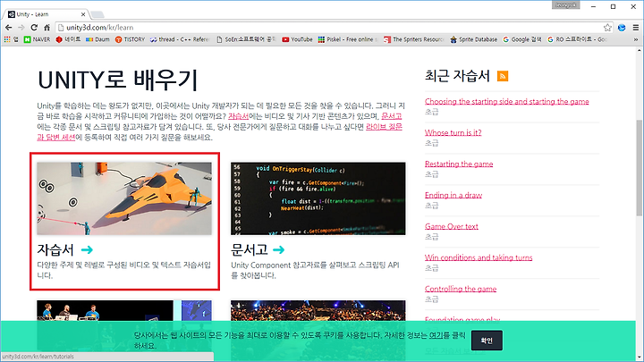The image size is (644, 362).
Task: Open the Apps grid bookmark
Action: (11, 39)
